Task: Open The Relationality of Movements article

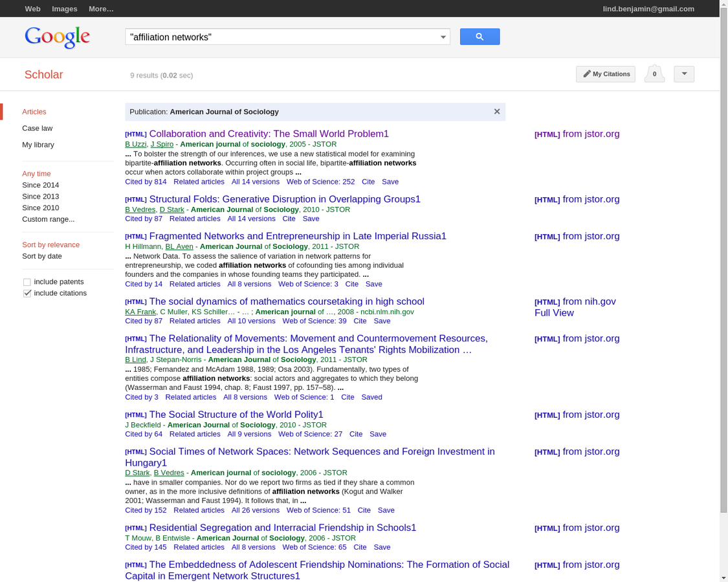Action: (x=307, y=344)
